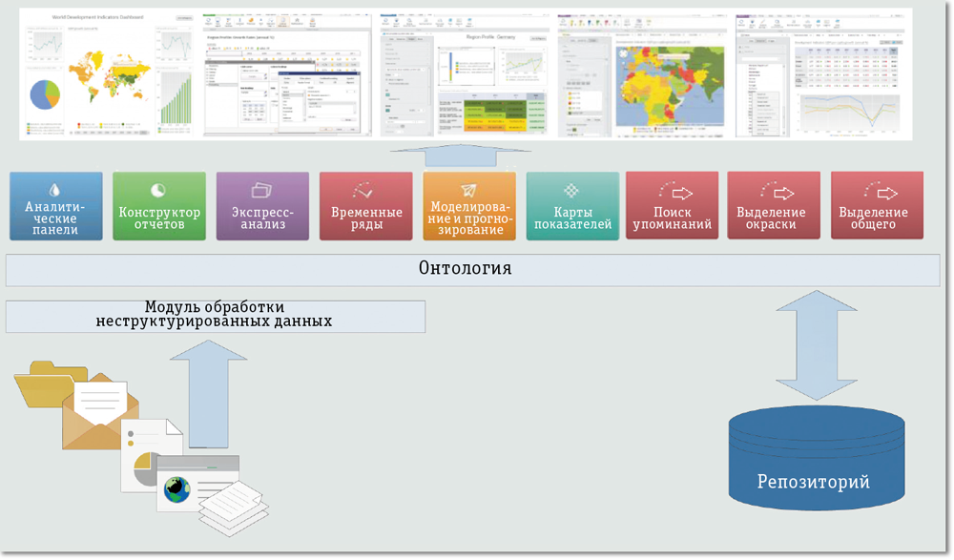The height and width of the screenshot is (560, 954).
Task: Click the paper plane icon on the orange tile
Action: click(468, 190)
